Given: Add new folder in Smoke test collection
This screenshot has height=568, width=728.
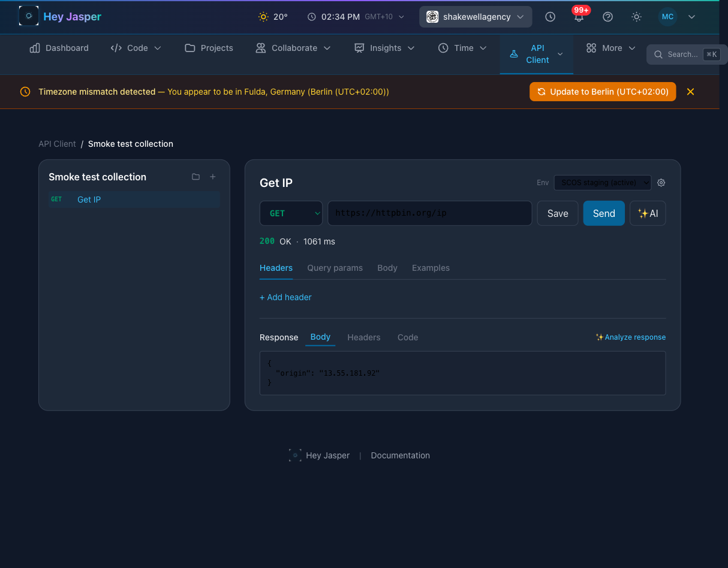Looking at the screenshot, I should pyautogui.click(x=195, y=177).
